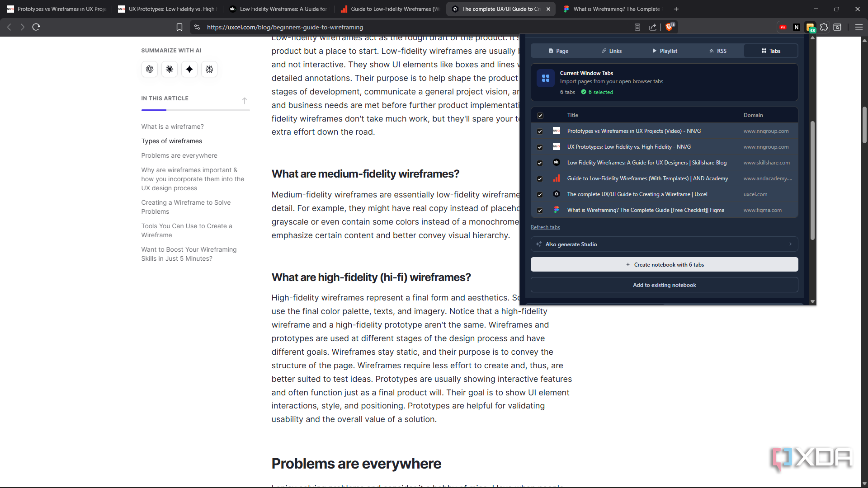
Task: Click the red extension icon in the toolbar
Action: 783,27
